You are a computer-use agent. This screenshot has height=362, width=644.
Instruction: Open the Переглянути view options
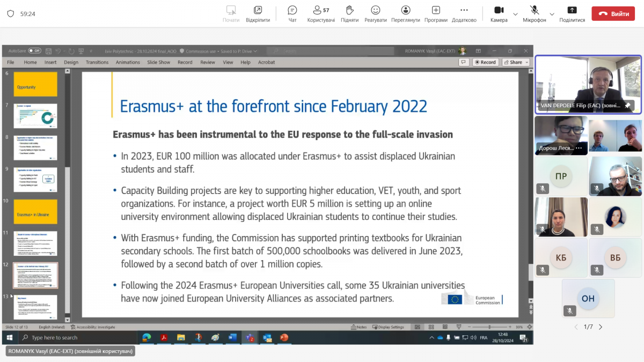405,13
